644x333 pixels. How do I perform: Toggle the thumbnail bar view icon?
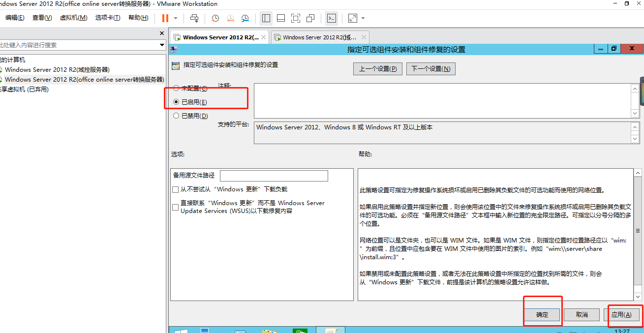tap(281, 18)
